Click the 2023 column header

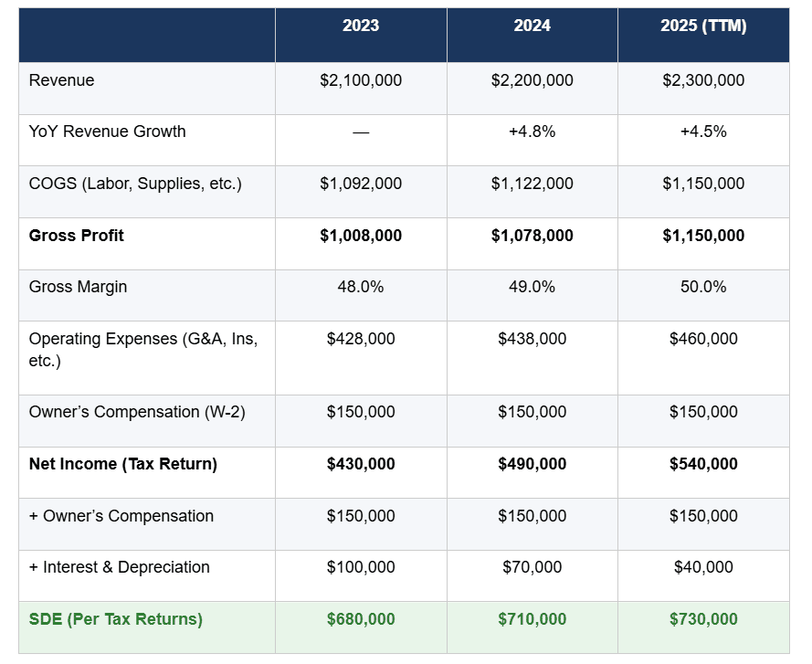pos(361,26)
